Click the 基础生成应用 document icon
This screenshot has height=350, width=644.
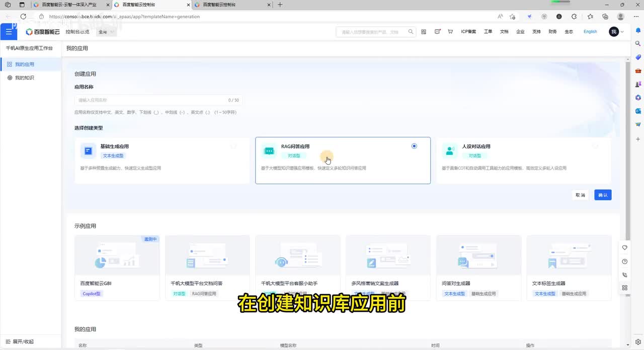89,151
